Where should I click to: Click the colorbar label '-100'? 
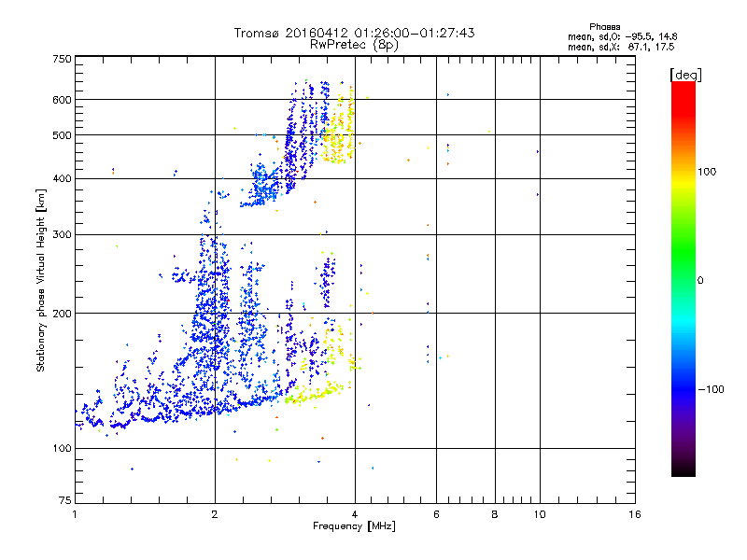click(711, 389)
